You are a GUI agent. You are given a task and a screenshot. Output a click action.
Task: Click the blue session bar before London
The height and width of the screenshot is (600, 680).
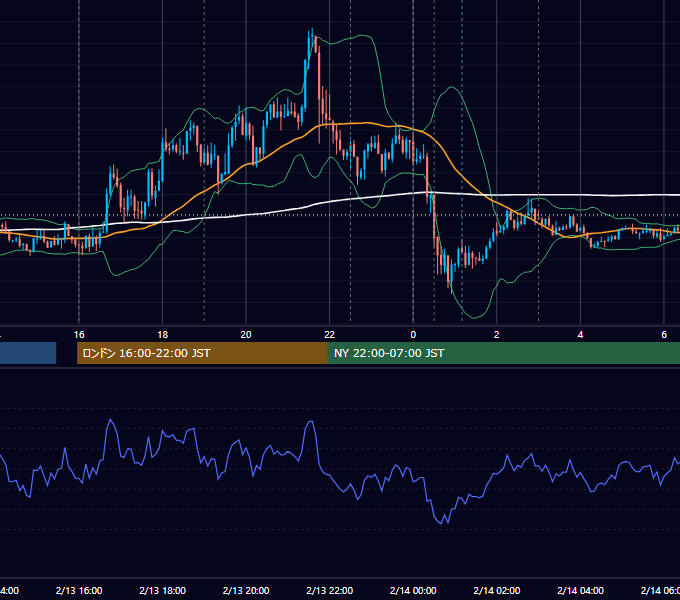(28, 353)
